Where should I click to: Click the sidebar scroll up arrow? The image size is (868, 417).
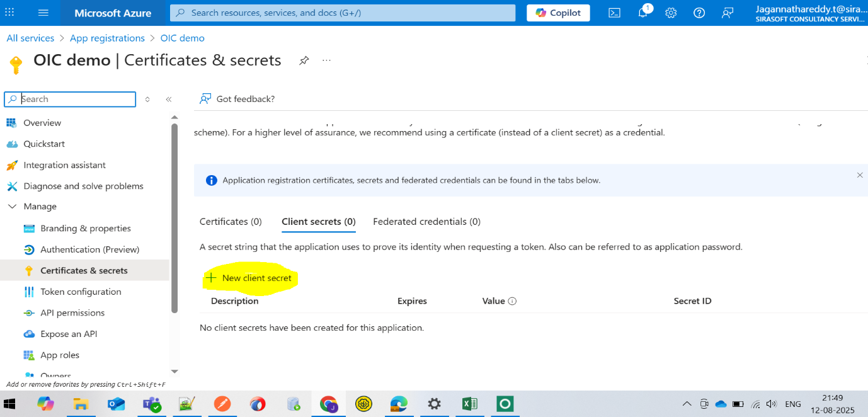(x=174, y=117)
